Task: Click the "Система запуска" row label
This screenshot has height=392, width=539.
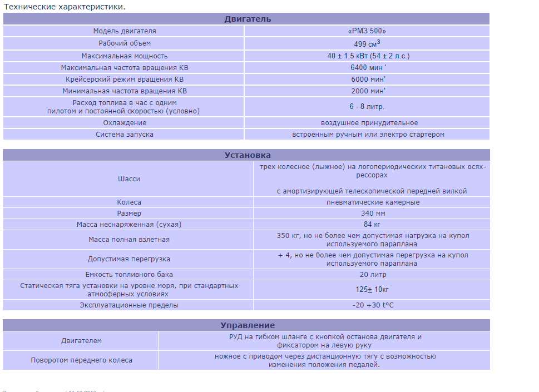Action: coord(125,135)
